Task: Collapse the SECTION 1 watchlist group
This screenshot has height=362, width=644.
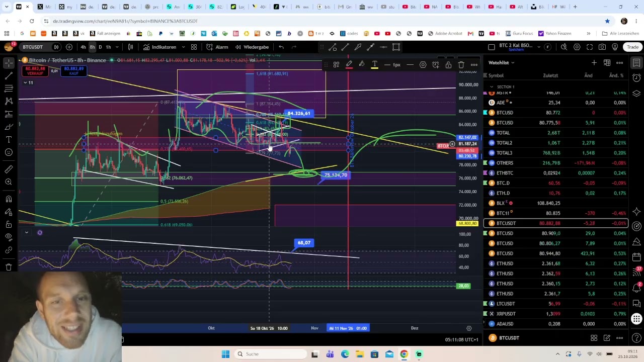Action: (492, 86)
